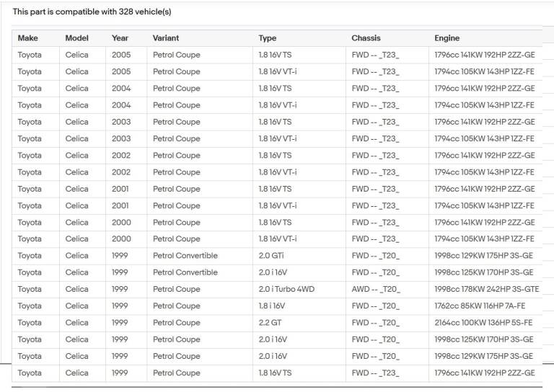Select year 1999 in the 2.2 GT row
Viewport: 554px width, 392px height.
[x=120, y=323]
